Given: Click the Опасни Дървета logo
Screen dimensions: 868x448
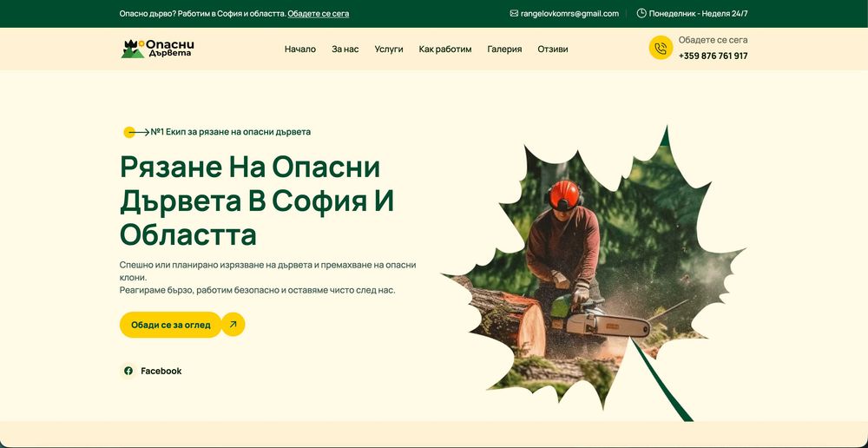Looking at the screenshot, I should pyautogui.click(x=157, y=49).
